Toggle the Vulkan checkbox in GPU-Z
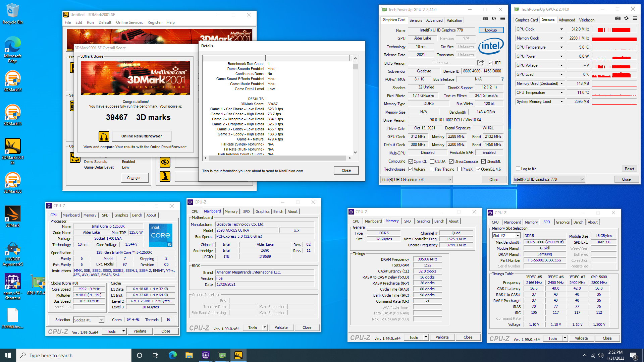The image size is (644, 362). [x=411, y=169]
